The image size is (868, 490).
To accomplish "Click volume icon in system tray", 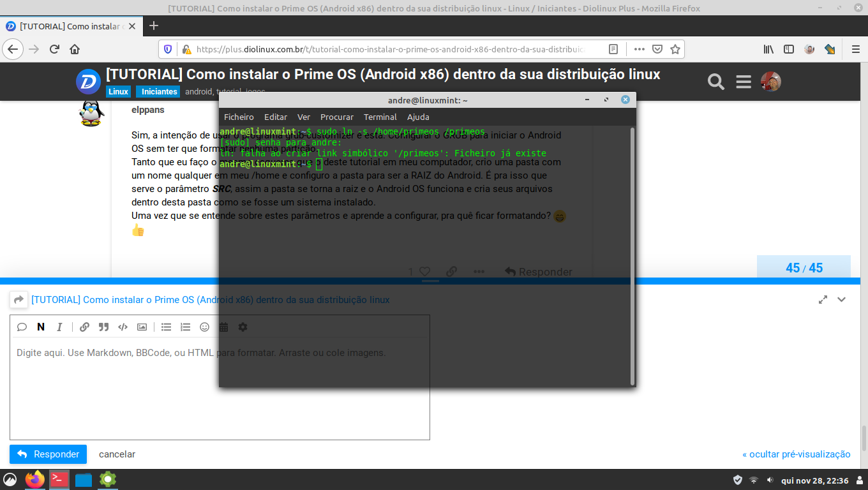I will [x=770, y=480].
